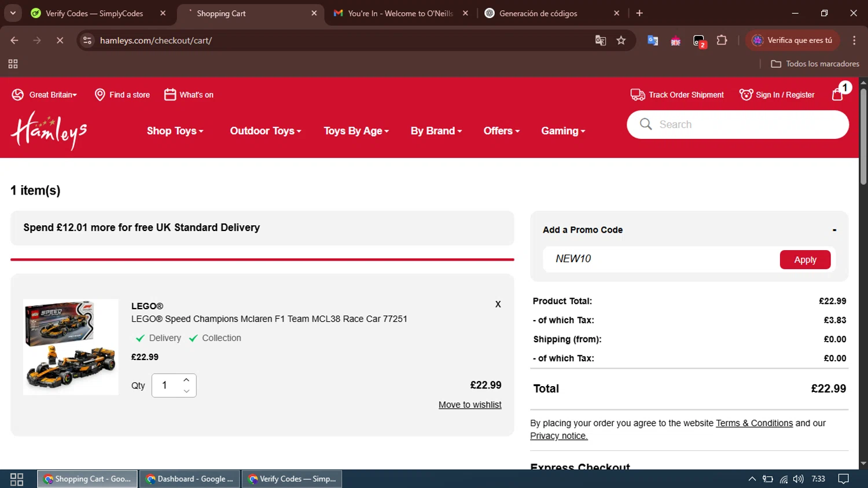
Task: Open the Privacy notice link
Action: (x=559, y=436)
